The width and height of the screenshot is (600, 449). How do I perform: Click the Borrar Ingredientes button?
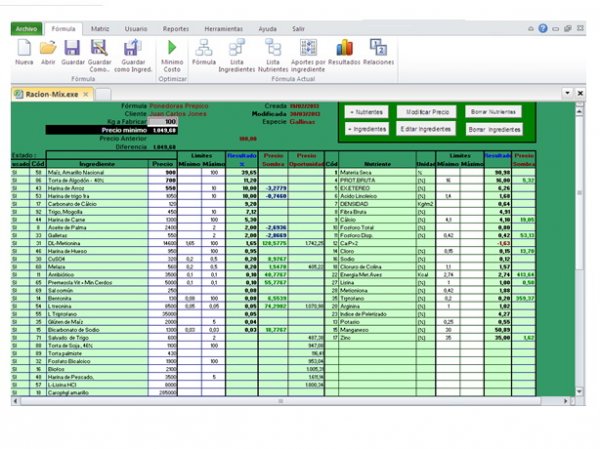point(494,129)
